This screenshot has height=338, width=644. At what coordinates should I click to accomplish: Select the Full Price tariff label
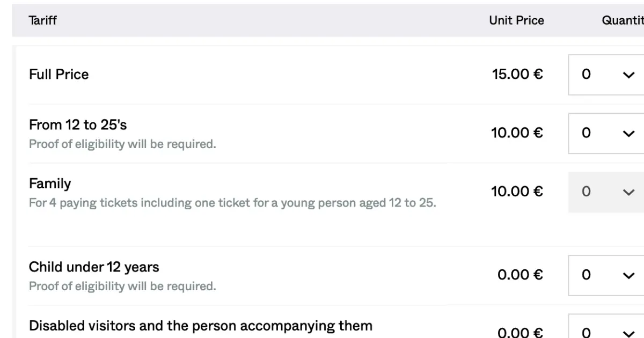pos(59,74)
